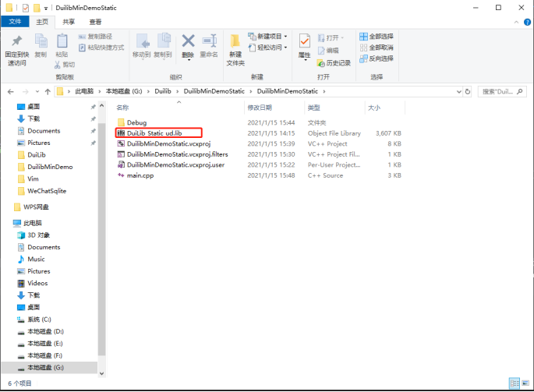534x392 pixels.
Task: Open WeChatSqlite folder in sidebar
Action: [x=47, y=191]
